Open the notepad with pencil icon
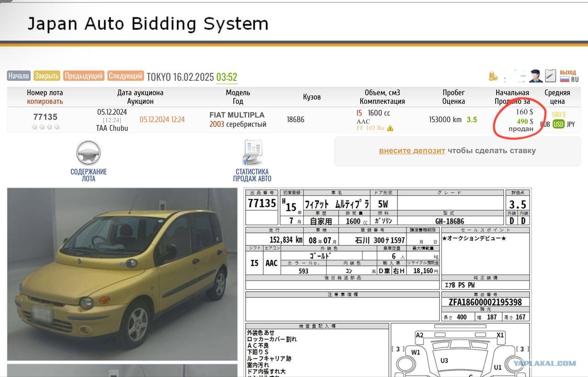Screen dimensions: 588x377 (550, 76)
